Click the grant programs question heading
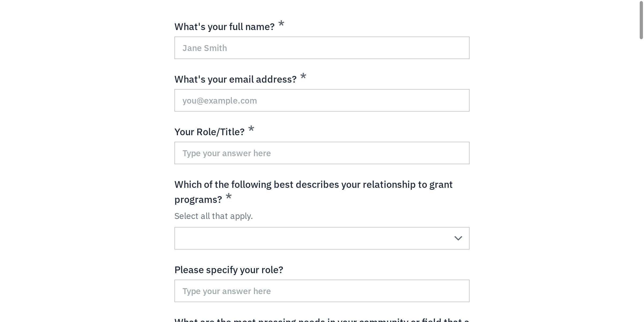The width and height of the screenshot is (644, 322). (x=313, y=184)
